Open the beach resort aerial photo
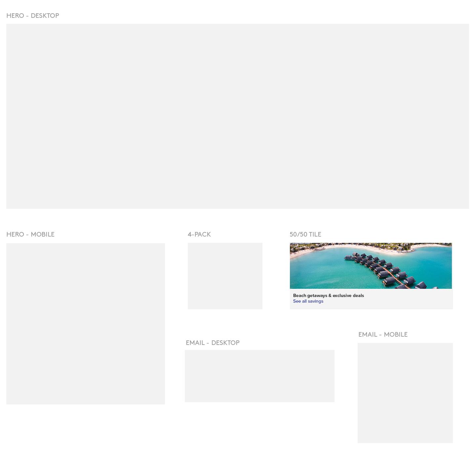This screenshot has height=454, width=476. [x=371, y=266]
